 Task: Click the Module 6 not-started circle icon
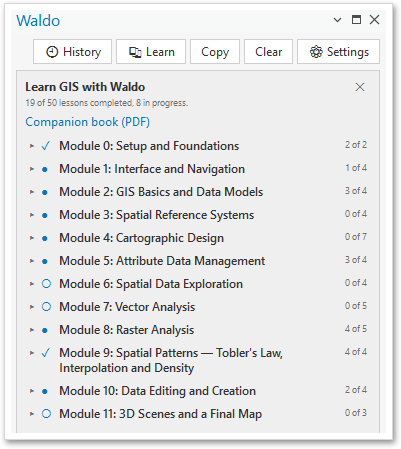coord(46,284)
